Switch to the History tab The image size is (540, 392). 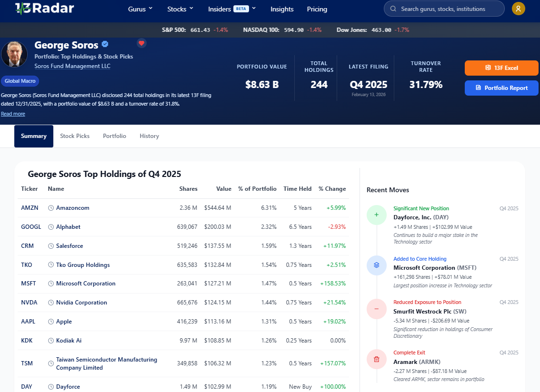click(x=149, y=136)
